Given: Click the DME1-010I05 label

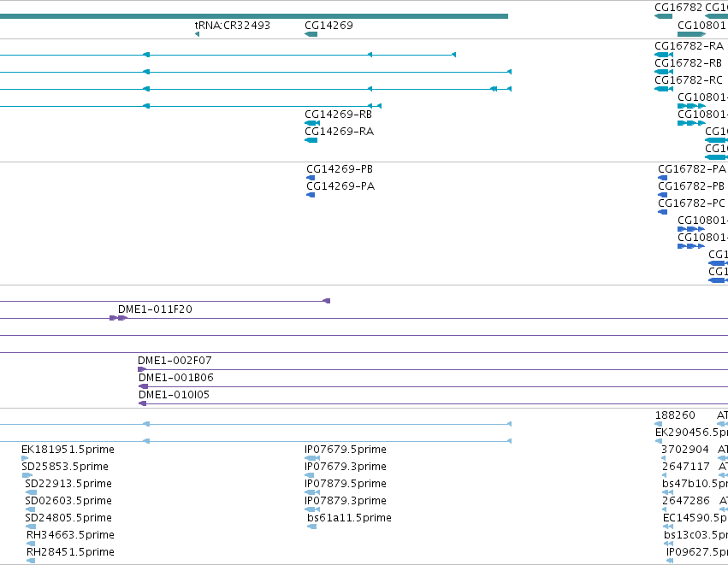Looking at the screenshot, I should [x=175, y=395].
